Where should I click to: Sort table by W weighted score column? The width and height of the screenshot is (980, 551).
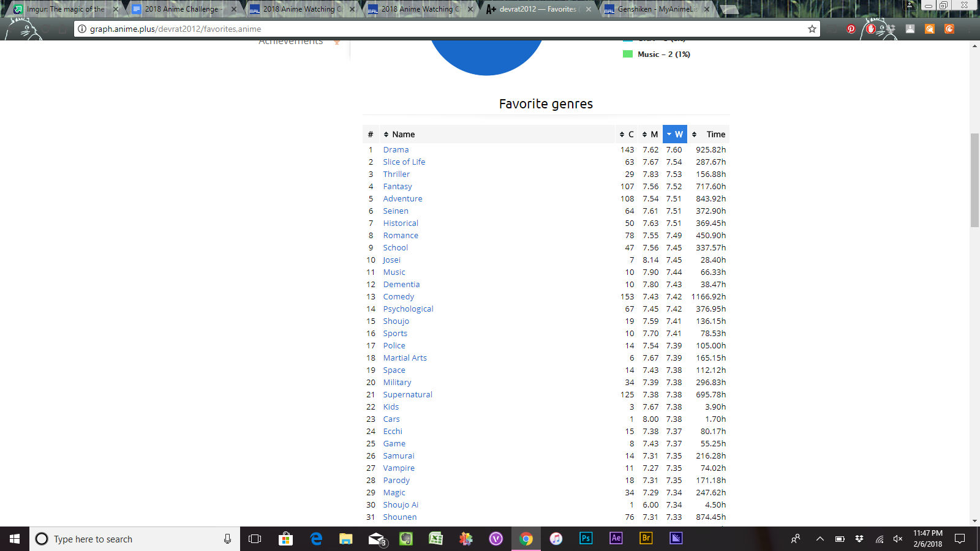[675, 135]
